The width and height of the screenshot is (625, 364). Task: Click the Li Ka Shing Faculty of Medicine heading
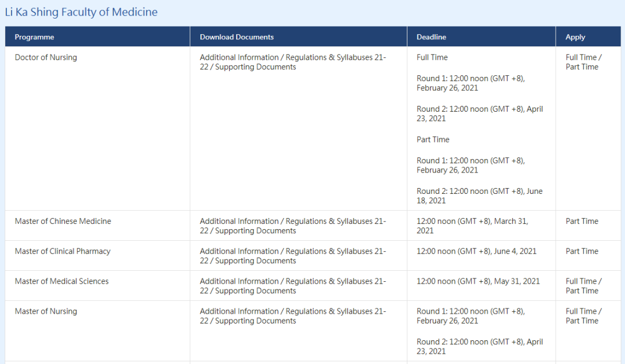coord(82,12)
